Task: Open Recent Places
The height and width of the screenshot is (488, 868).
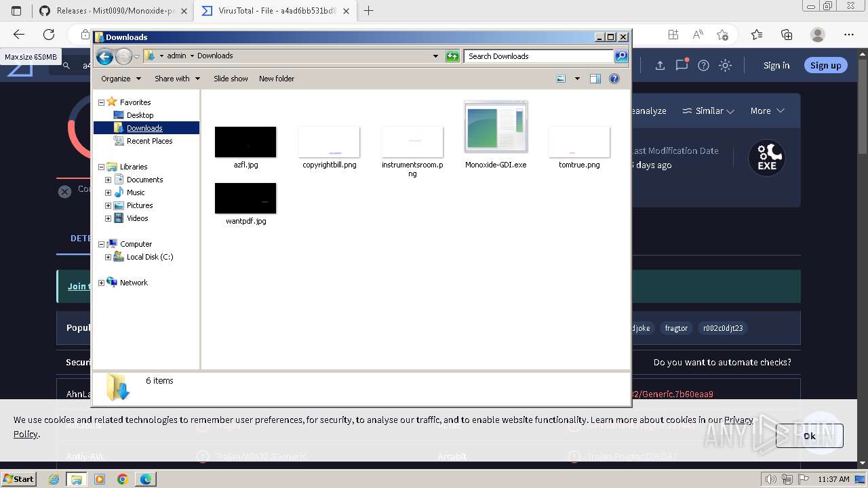Action: pyautogui.click(x=149, y=141)
